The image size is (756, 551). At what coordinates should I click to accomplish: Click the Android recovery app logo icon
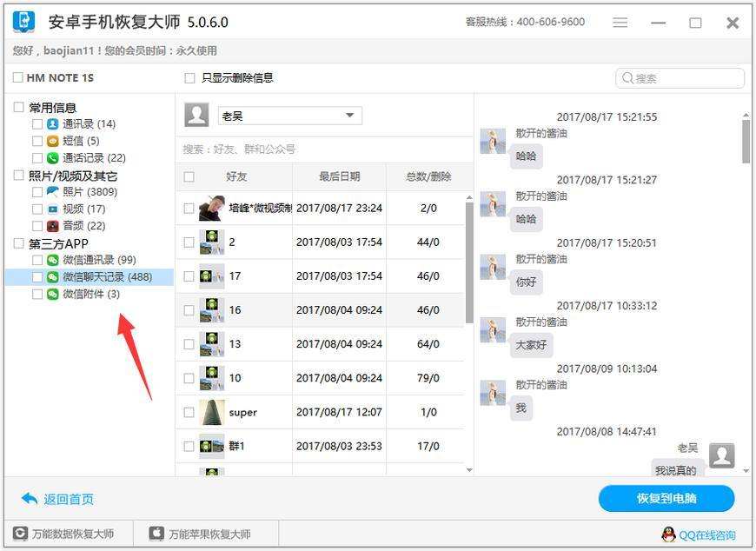[24, 22]
